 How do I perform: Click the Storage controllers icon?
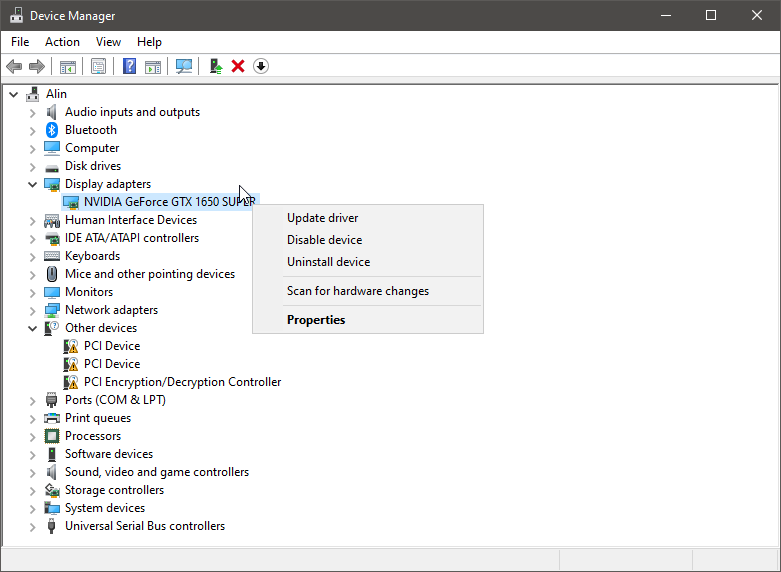point(52,490)
